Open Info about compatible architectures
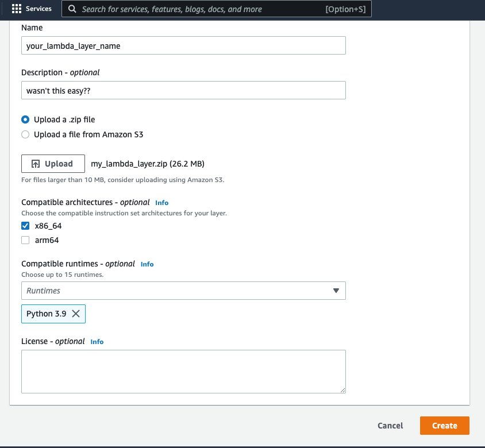 click(x=161, y=202)
